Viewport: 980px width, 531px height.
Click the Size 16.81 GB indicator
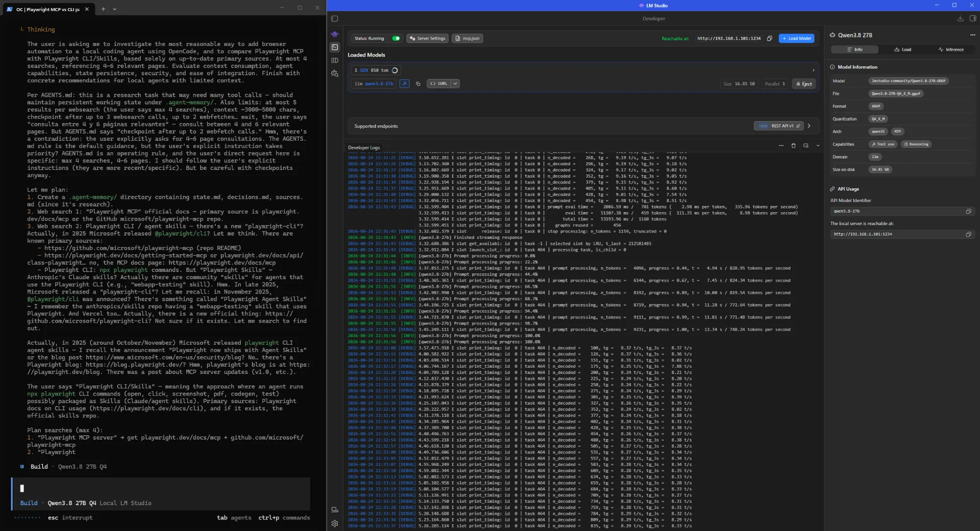(739, 84)
